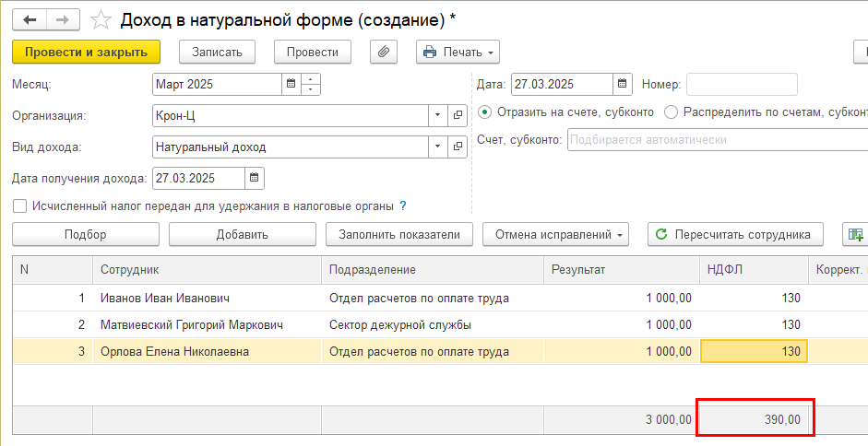Open attached files via paperclip icon
The height and width of the screenshot is (446, 868).
tap(383, 53)
